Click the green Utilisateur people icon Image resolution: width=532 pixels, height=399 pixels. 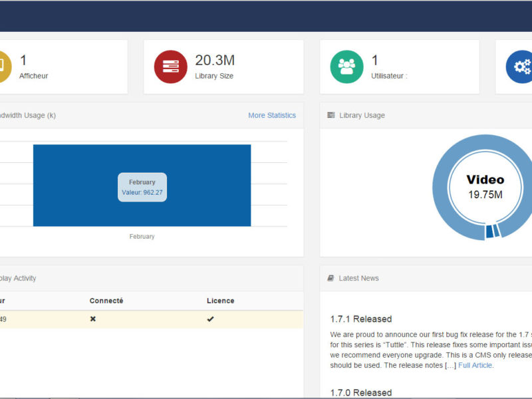[x=346, y=67]
